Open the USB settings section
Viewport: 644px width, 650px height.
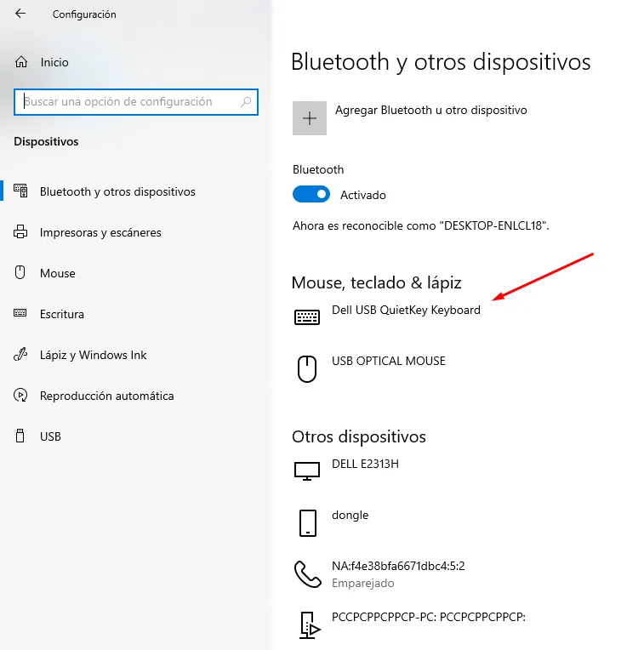(50, 436)
